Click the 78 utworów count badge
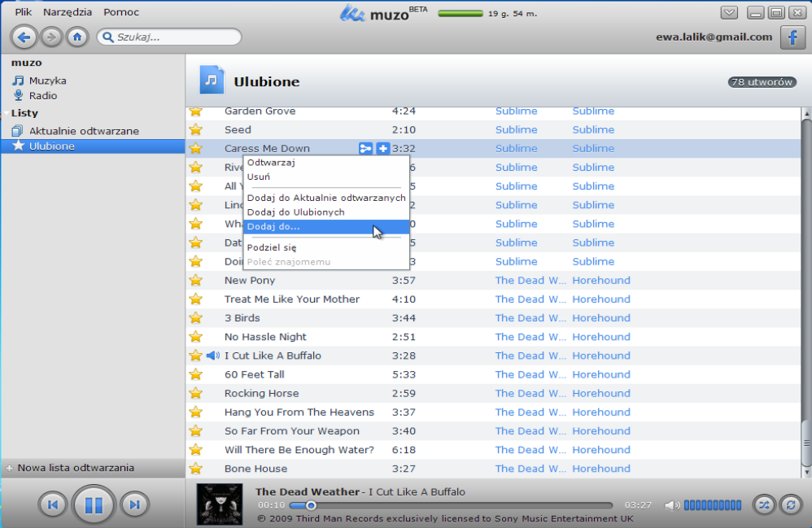 (x=762, y=82)
